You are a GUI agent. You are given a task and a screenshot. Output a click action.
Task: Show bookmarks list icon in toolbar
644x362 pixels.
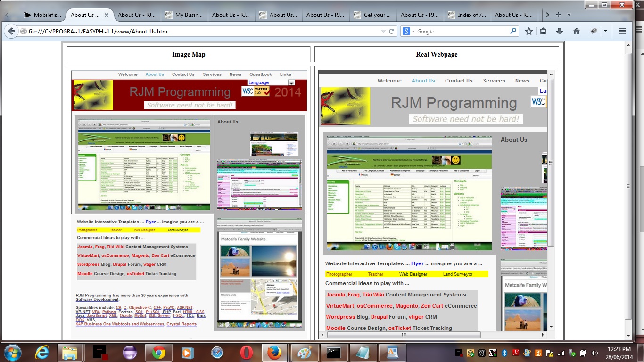(543, 31)
